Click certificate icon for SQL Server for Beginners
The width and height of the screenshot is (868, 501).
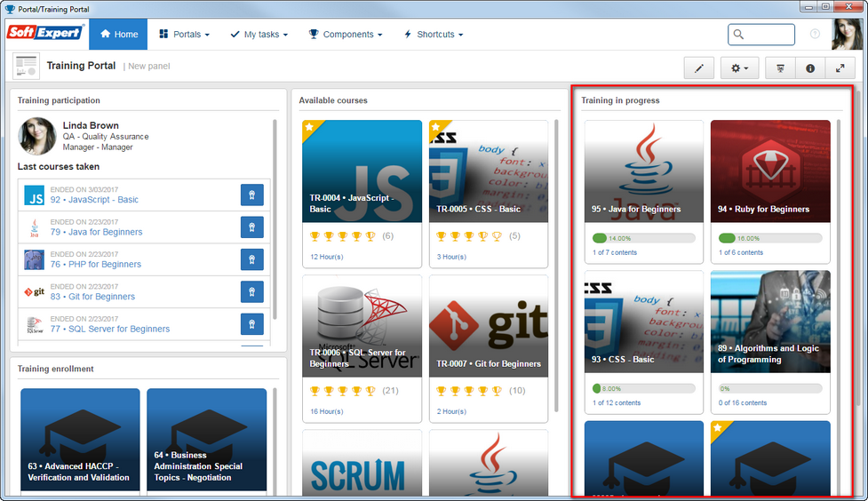click(252, 324)
